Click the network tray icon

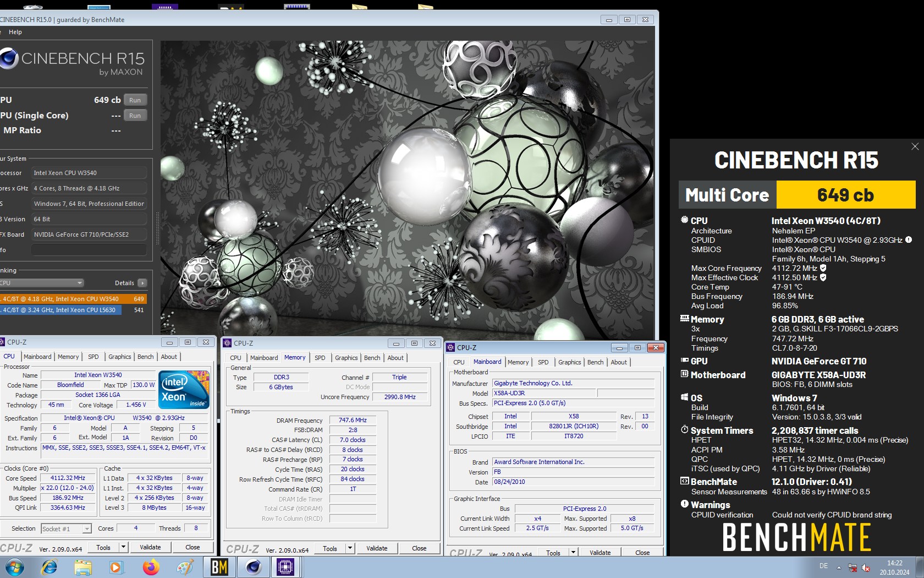(852, 568)
